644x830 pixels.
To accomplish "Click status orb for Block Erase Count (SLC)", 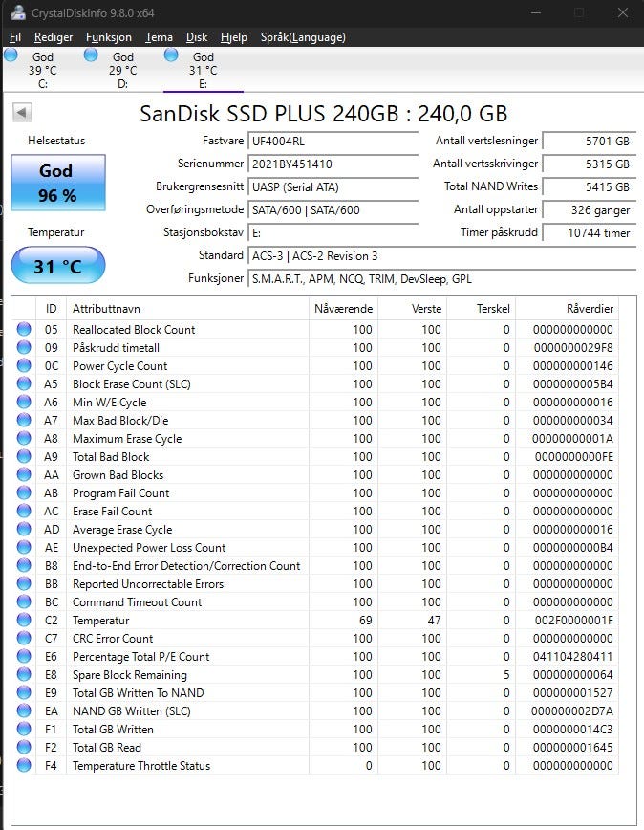I will [24, 383].
